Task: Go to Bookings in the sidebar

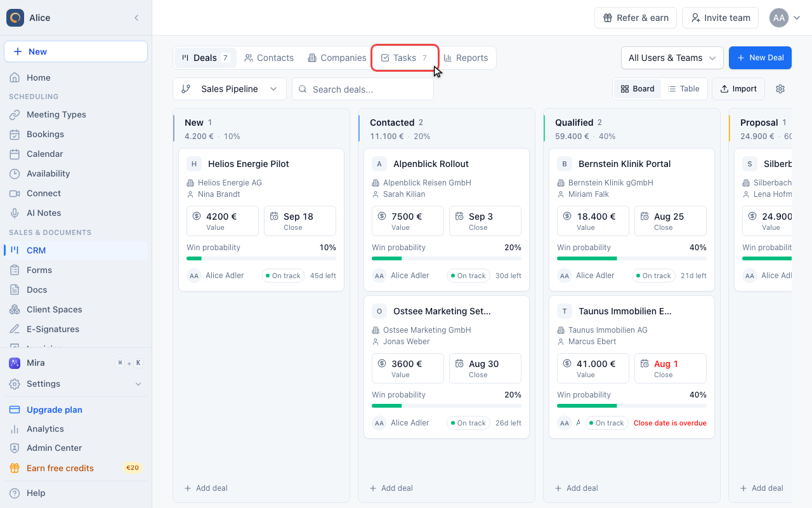Action: (x=76, y=134)
